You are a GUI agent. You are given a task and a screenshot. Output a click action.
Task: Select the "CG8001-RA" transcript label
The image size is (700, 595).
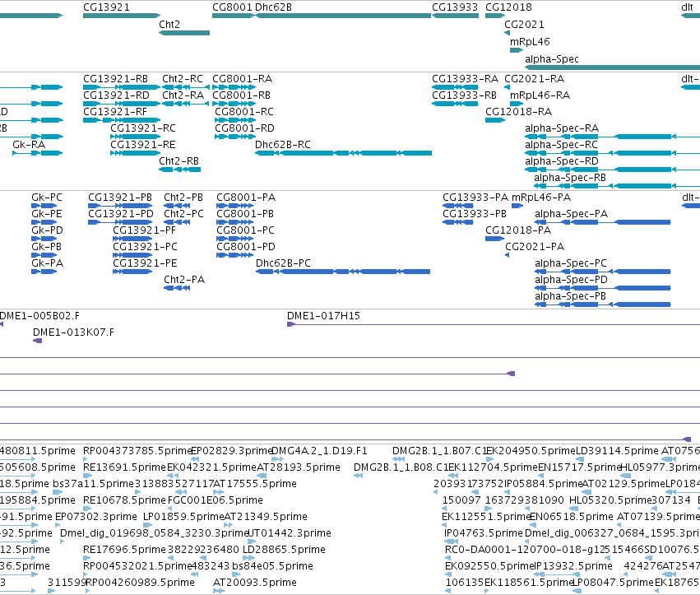click(242, 79)
